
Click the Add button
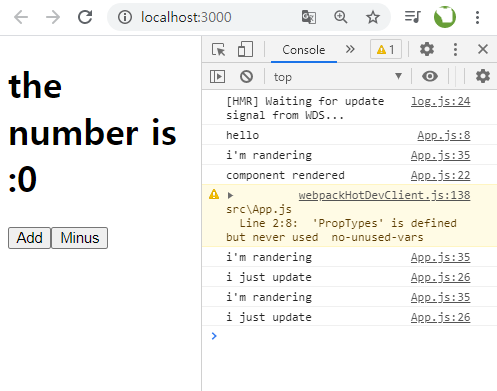(29, 238)
